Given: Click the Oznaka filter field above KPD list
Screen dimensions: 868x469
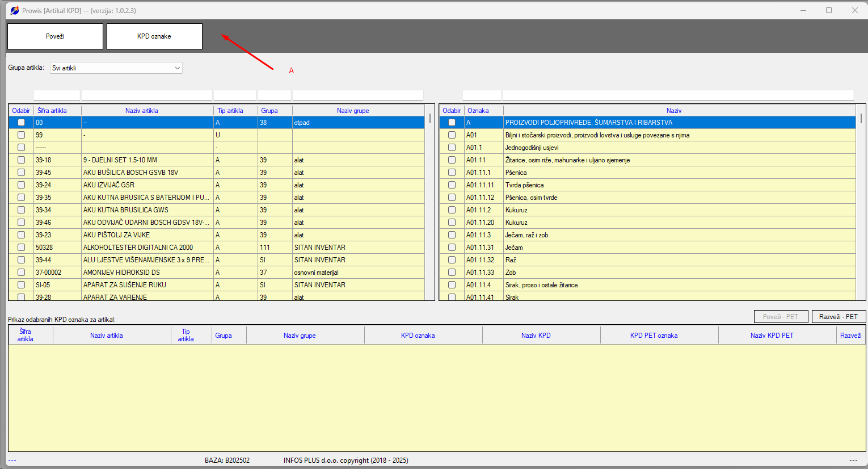Looking at the screenshot, I should pos(482,95).
